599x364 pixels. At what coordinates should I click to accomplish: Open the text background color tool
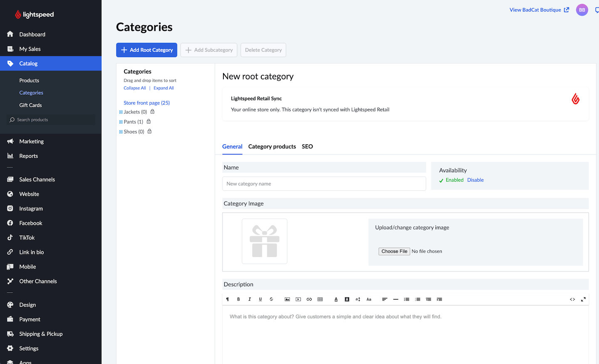(x=347, y=299)
